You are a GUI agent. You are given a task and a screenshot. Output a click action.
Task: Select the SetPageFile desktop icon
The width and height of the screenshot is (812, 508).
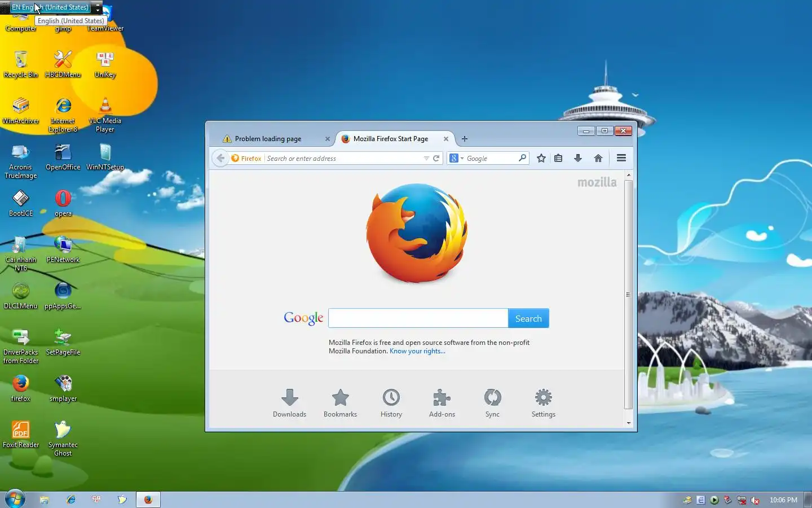coord(63,342)
